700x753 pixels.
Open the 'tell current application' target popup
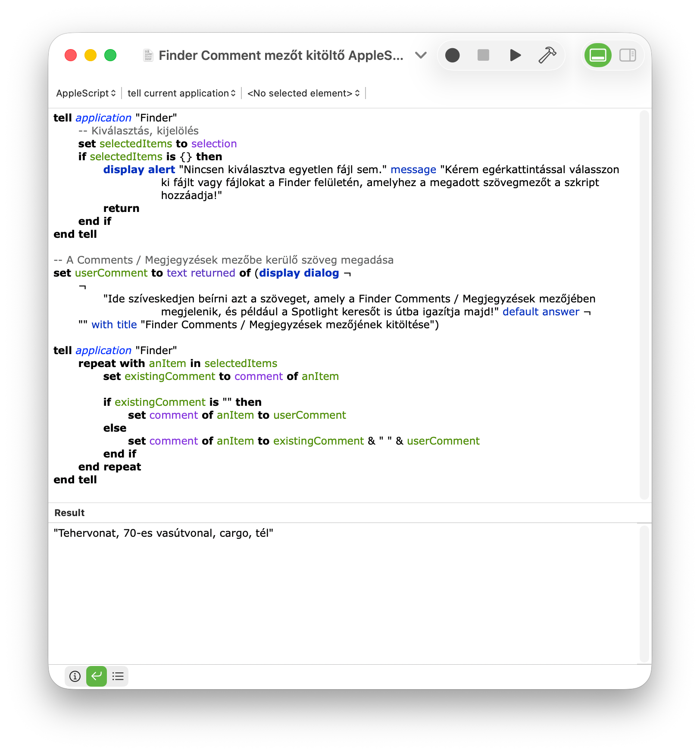(181, 93)
